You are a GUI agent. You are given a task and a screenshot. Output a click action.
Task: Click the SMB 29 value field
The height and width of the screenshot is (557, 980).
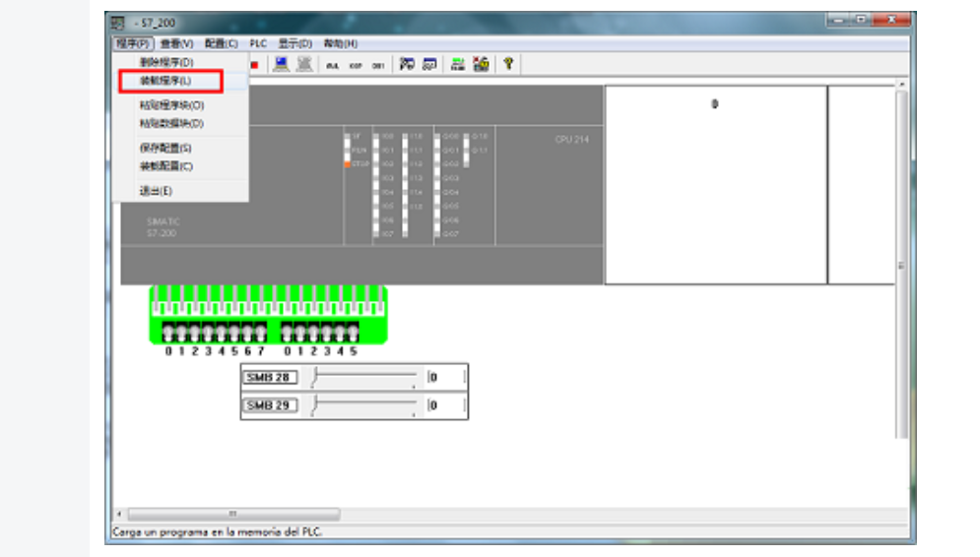[446, 405]
